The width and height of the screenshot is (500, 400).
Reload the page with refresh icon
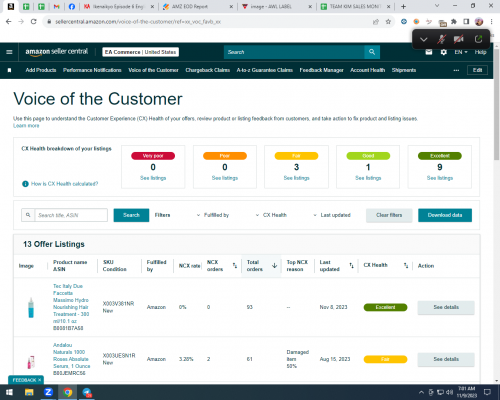(x=33, y=22)
